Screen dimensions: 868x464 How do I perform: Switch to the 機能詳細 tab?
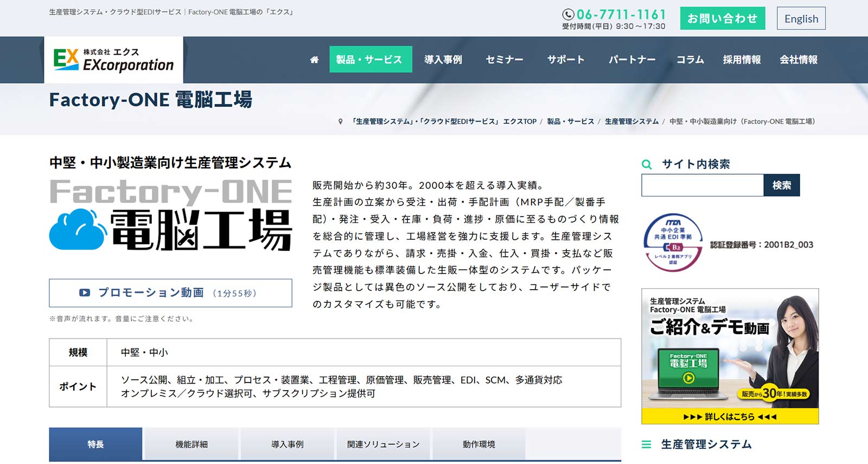192,444
